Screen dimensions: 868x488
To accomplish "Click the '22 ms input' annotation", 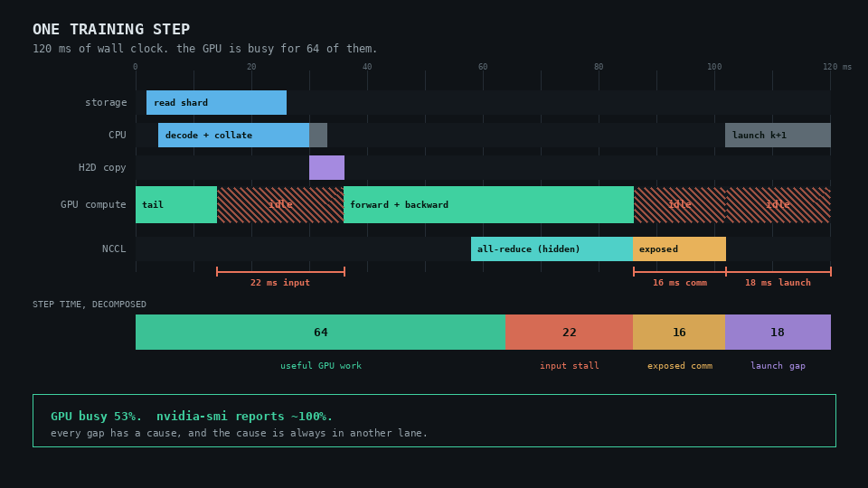I will pyautogui.click(x=280, y=283).
